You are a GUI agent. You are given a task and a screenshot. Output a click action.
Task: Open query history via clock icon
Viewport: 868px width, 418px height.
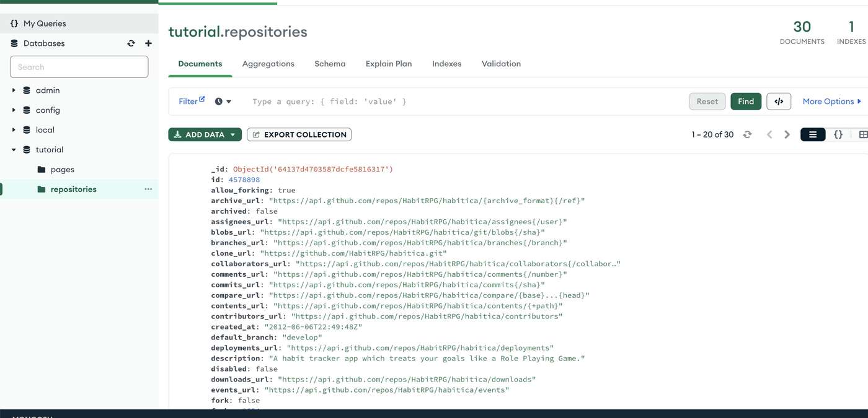pyautogui.click(x=218, y=101)
